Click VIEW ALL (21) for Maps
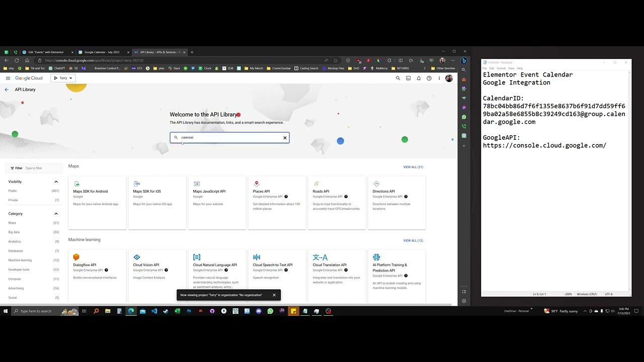Viewport: 644px width, 362px height. 413,167
